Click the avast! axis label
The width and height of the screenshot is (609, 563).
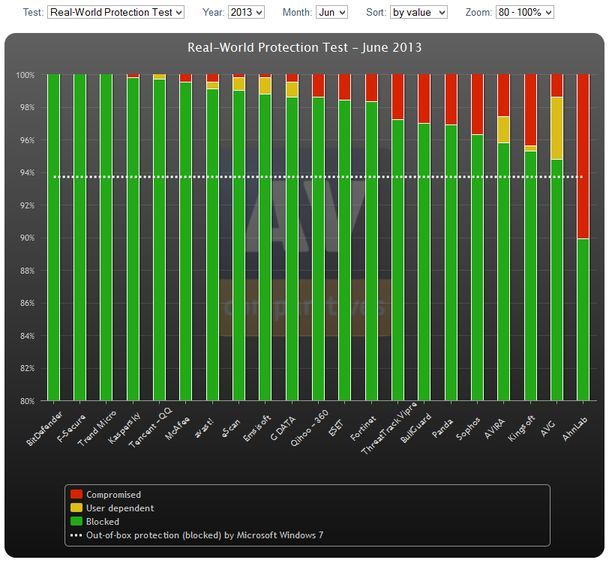coord(204,428)
